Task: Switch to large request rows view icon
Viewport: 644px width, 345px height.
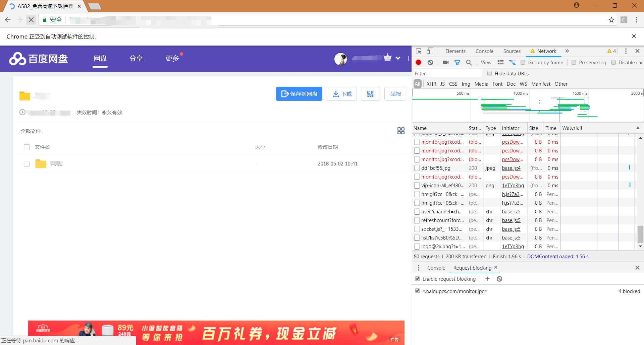Action: tap(500, 62)
